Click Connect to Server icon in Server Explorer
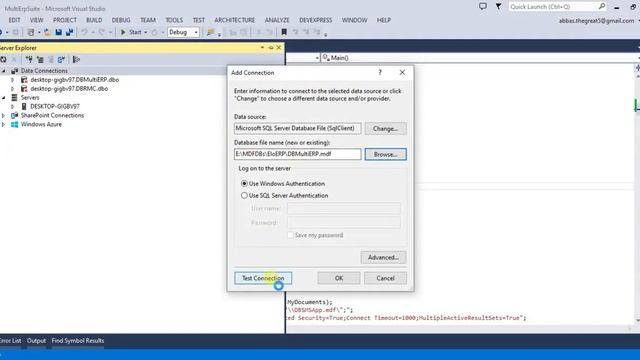Screen dimensions: 640x360 click(x=40, y=60)
